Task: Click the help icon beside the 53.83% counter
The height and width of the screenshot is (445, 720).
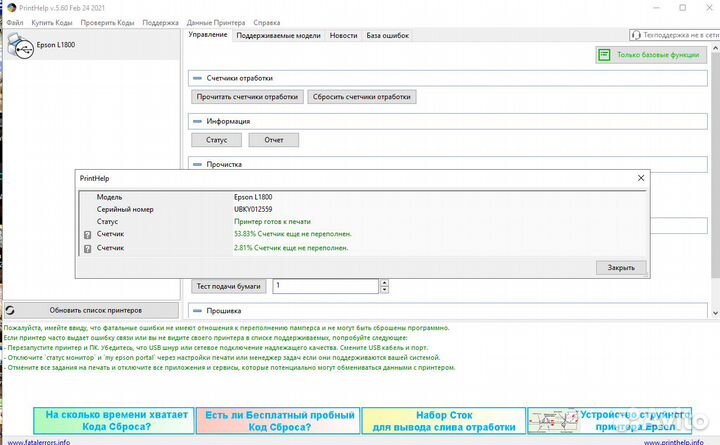Action: pos(88,233)
